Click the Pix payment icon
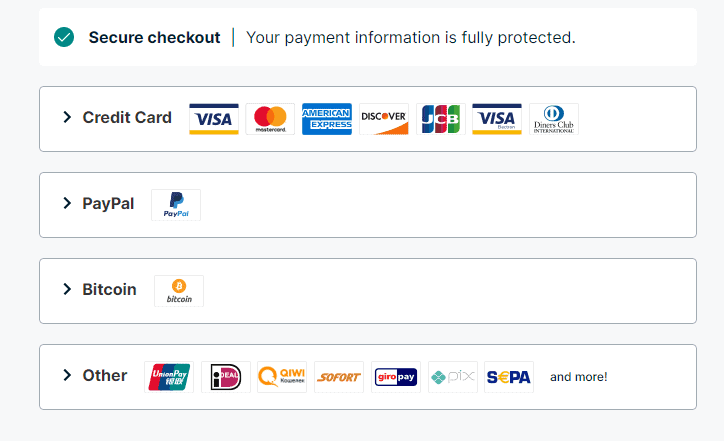The height and width of the screenshot is (441, 724). (453, 377)
